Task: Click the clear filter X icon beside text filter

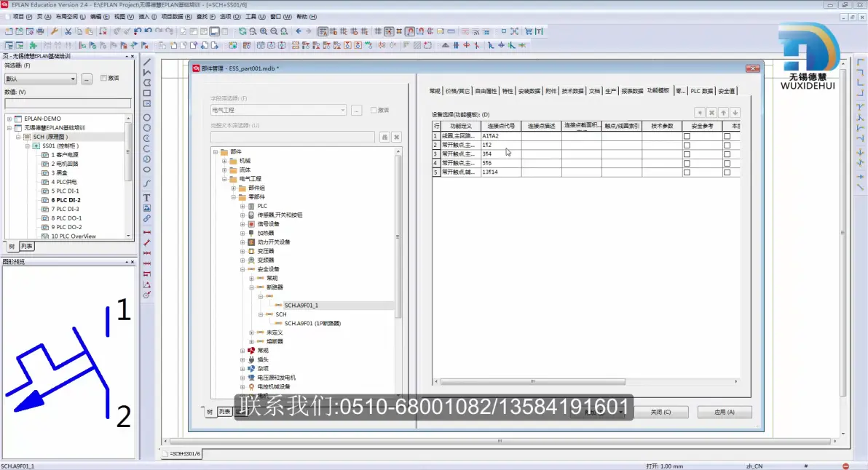Action: [x=396, y=137]
